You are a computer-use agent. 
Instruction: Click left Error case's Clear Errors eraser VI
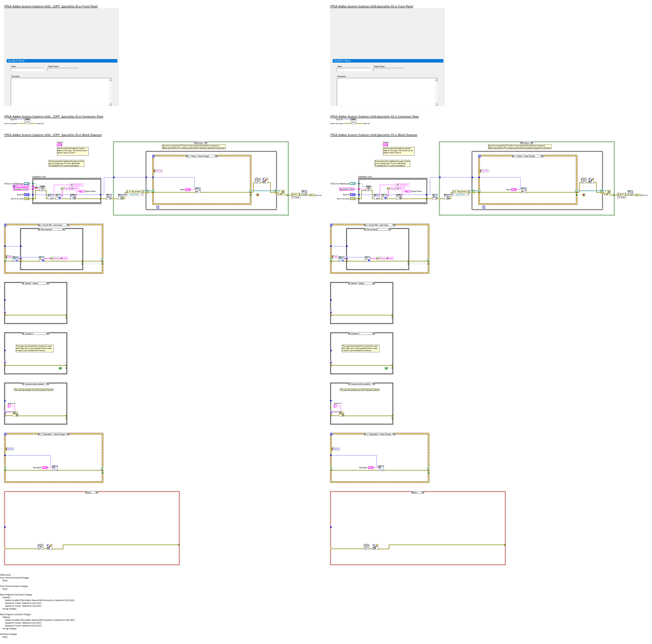(x=49, y=547)
